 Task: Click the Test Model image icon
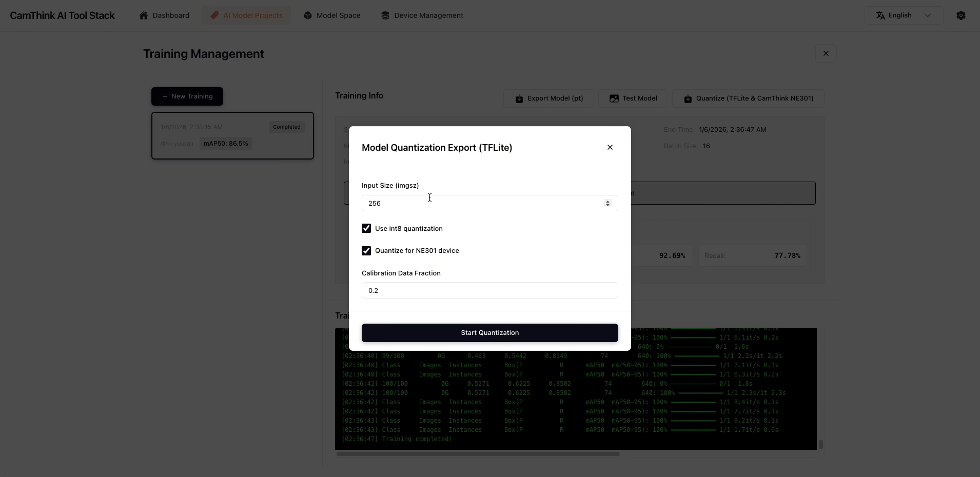614,98
